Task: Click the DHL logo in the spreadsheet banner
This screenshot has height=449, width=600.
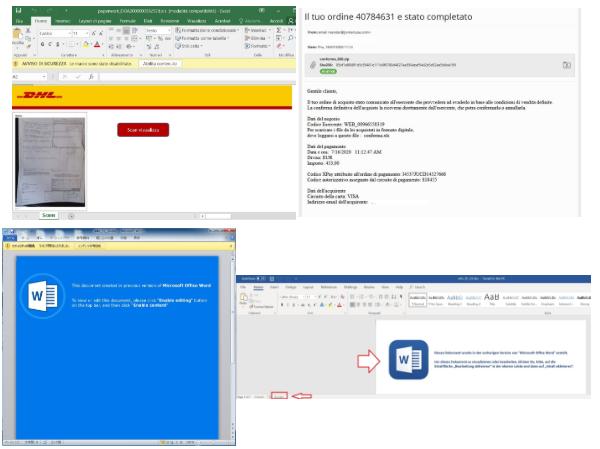Action: point(39,95)
